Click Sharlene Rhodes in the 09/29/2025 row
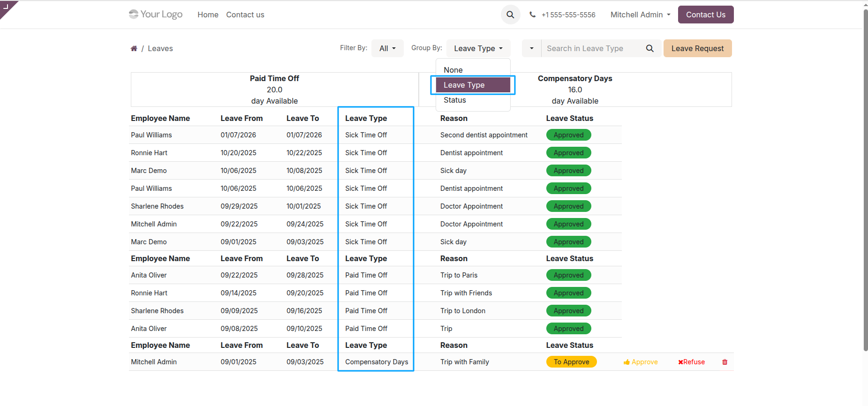The image size is (868, 406). click(157, 206)
